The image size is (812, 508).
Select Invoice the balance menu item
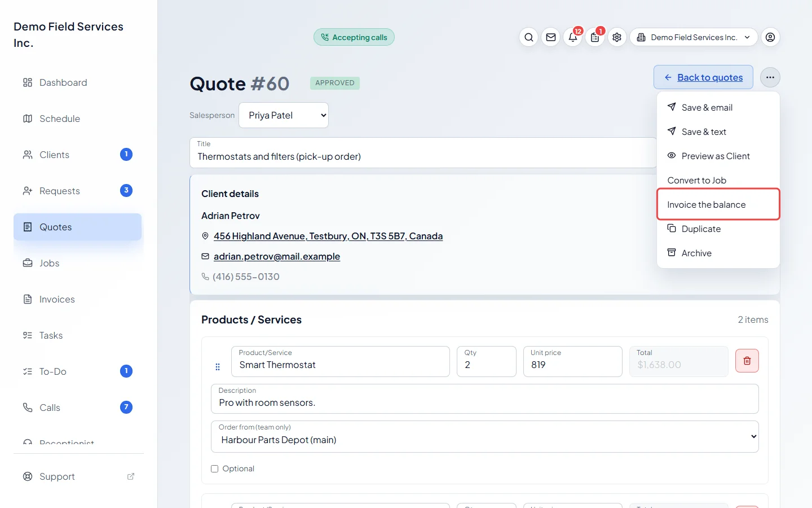point(718,204)
